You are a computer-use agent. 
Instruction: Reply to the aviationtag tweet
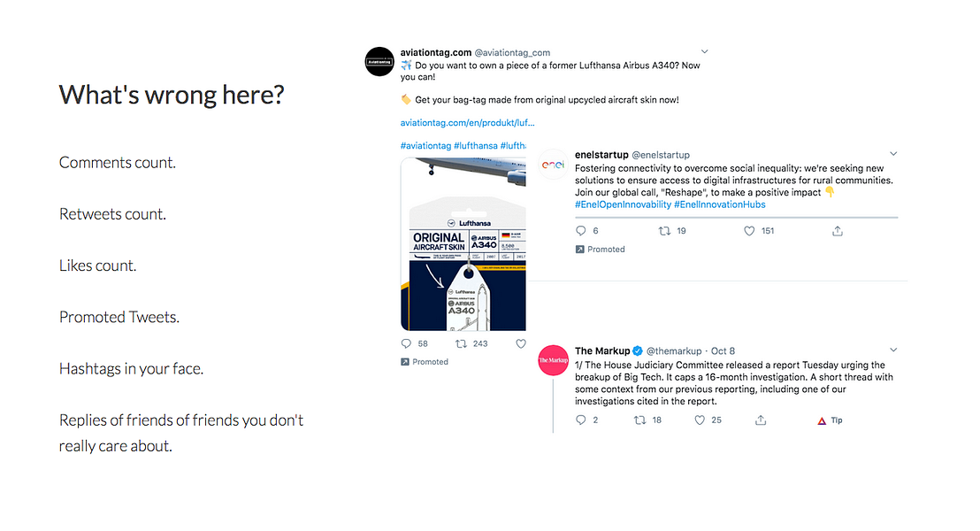pos(407,343)
